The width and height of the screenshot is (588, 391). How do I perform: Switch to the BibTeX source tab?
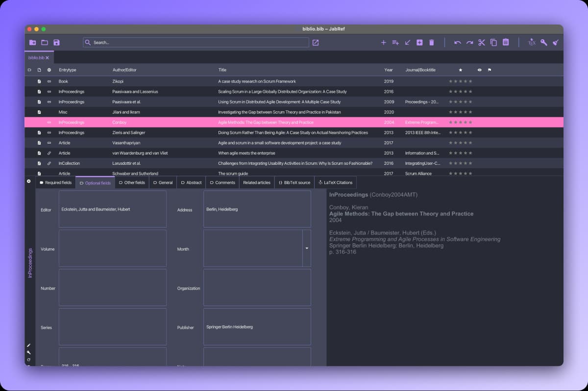[294, 182]
